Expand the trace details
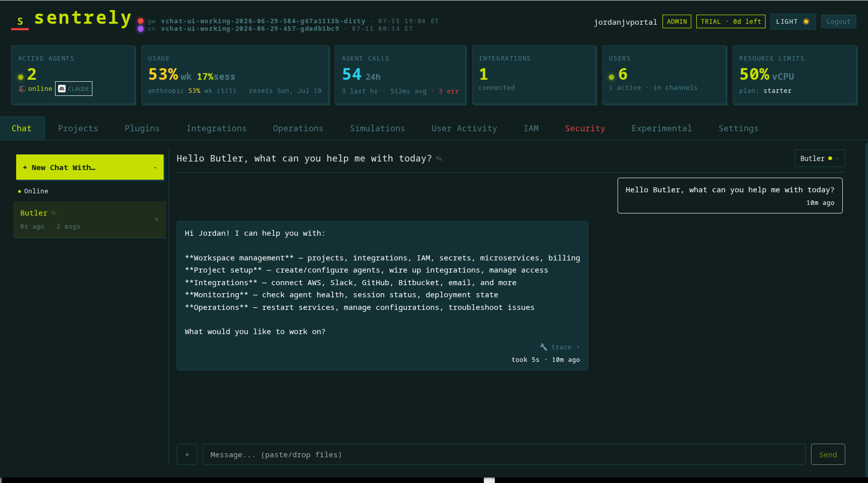The height and width of the screenshot is (483, 868). [x=560, y=347]
